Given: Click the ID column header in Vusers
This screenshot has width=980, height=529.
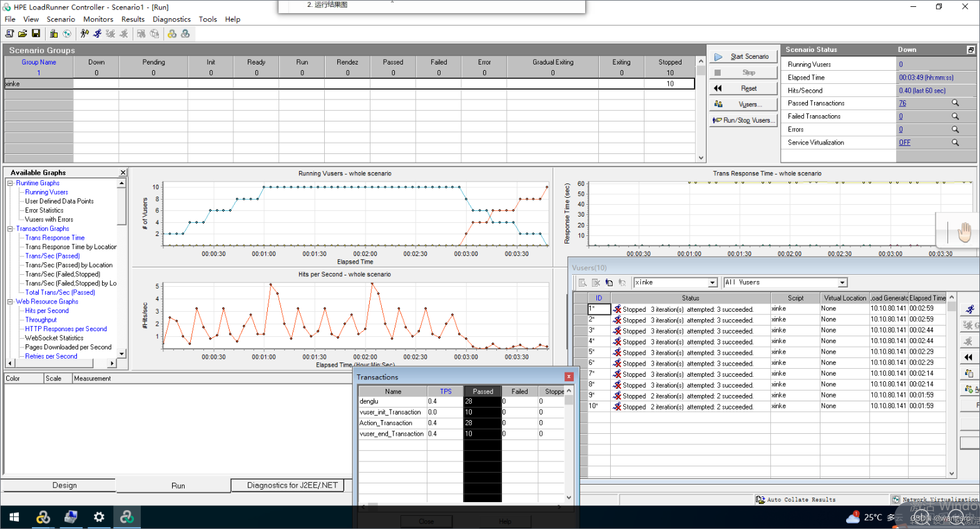Looking at the screenshot, I should click(x=599, y=299).
